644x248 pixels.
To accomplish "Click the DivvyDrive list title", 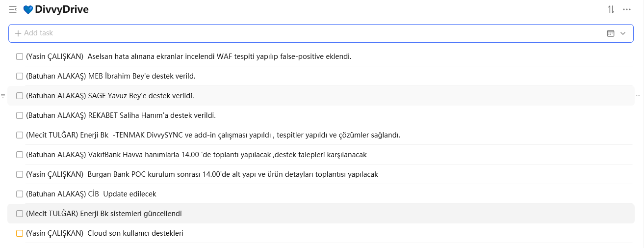I will 62,9.
